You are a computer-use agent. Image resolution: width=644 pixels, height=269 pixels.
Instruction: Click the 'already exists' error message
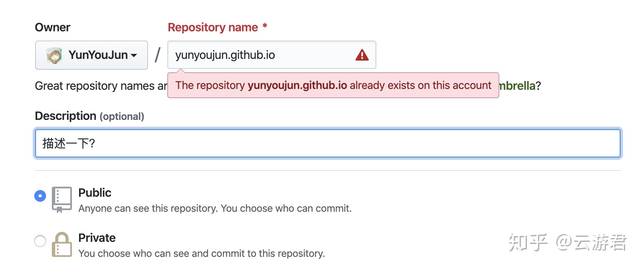click(x=420, y=86)
